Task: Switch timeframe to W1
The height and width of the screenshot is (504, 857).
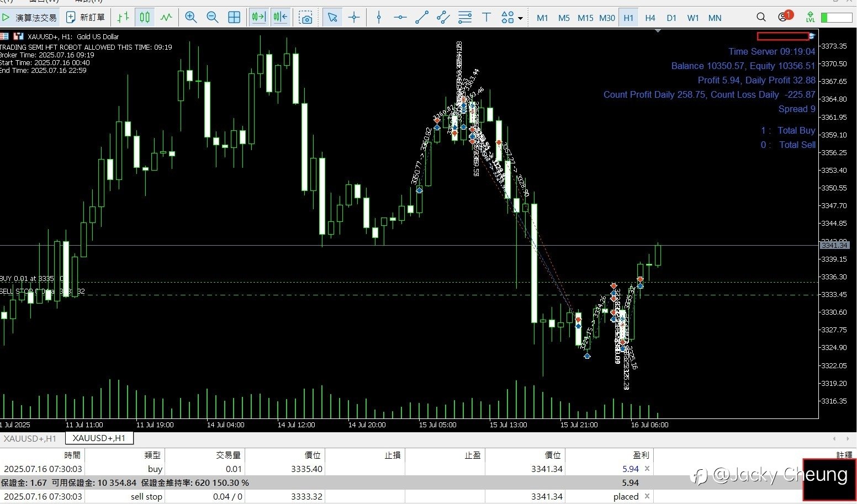Action: click(693, 18)
